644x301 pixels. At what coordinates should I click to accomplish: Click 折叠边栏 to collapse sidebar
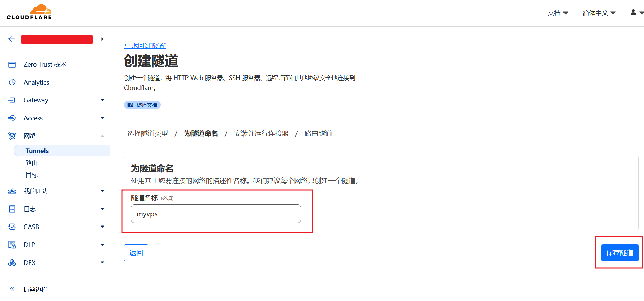pyautogui.click(x=35, y=289)
